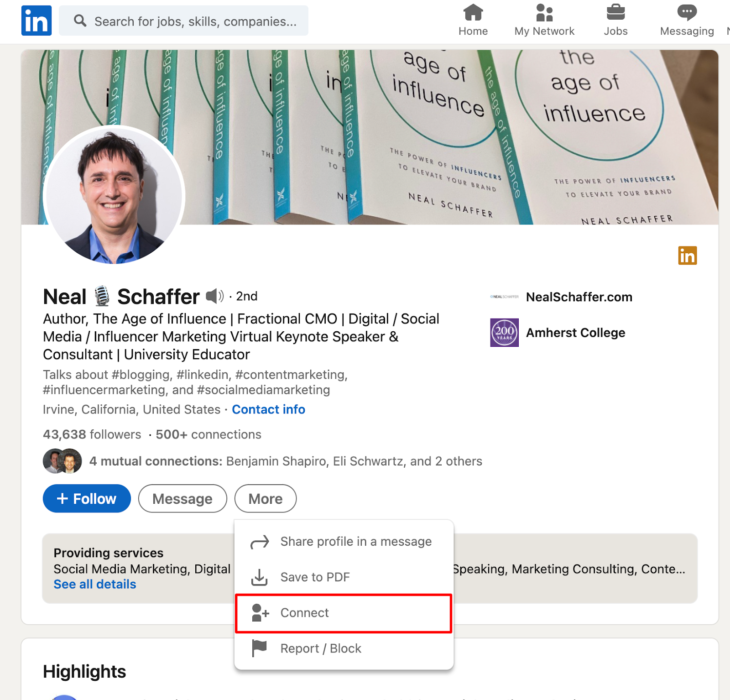Open Amherst College school link
This screenshot has height=700, width=730.
coord(575,333)
